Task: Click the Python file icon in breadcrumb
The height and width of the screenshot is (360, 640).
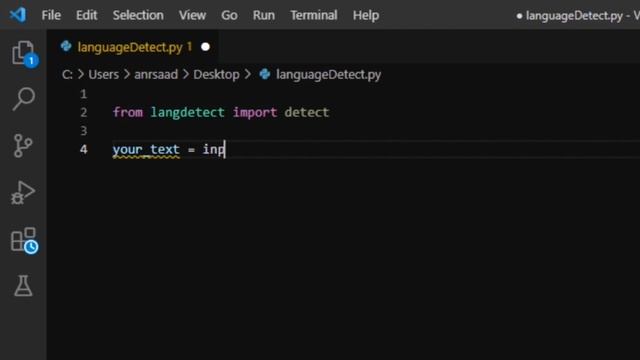Action: pos(264,74)
